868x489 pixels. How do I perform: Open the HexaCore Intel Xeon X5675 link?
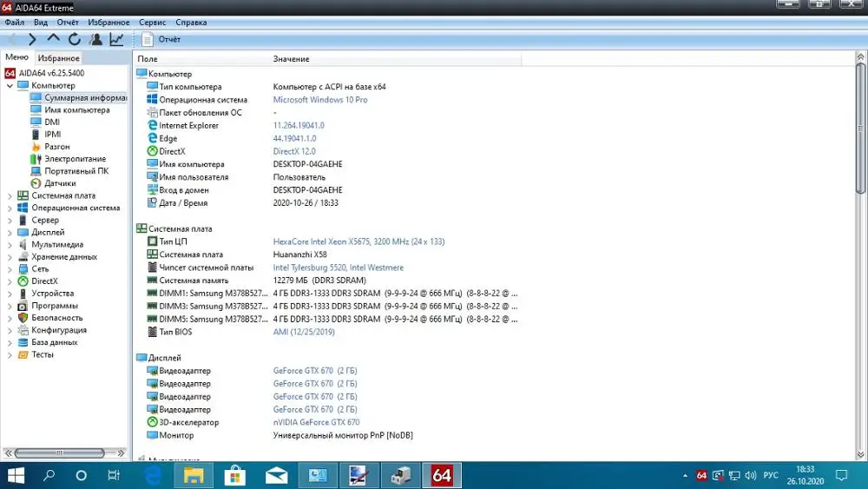point(358,241)
